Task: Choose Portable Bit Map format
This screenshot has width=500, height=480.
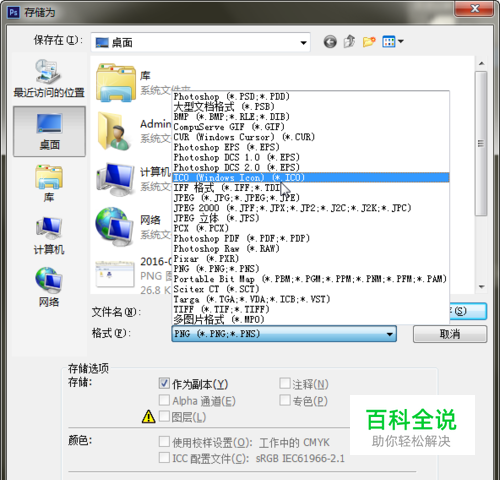Action: 311,279
